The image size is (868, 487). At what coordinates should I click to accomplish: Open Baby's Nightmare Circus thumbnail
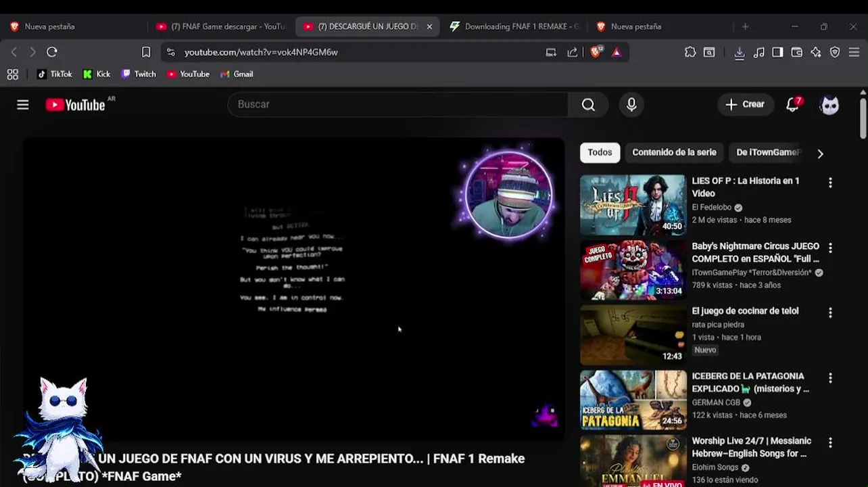(x=633, y=270)
